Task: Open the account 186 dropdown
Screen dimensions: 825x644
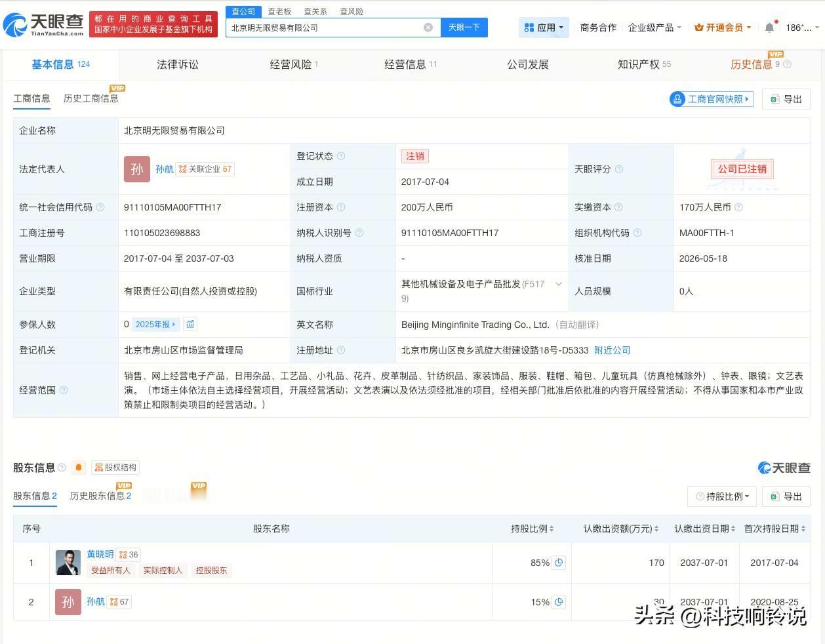Action: coord(803,28)
